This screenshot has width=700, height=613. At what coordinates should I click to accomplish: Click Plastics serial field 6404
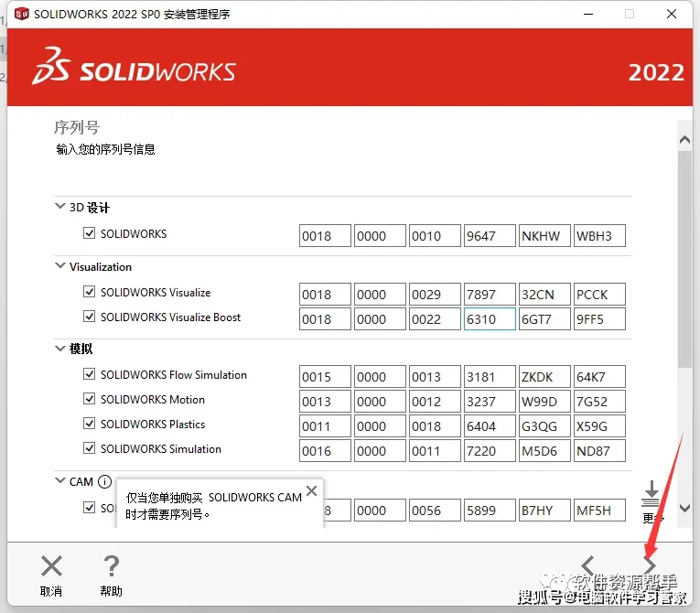[490, 426]
